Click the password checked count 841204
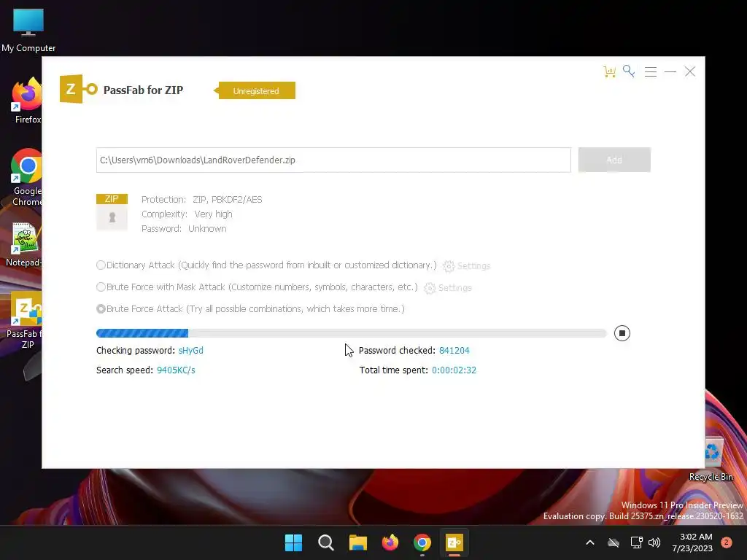The width and height of the screenshot is (747, 560). point(454,351)
